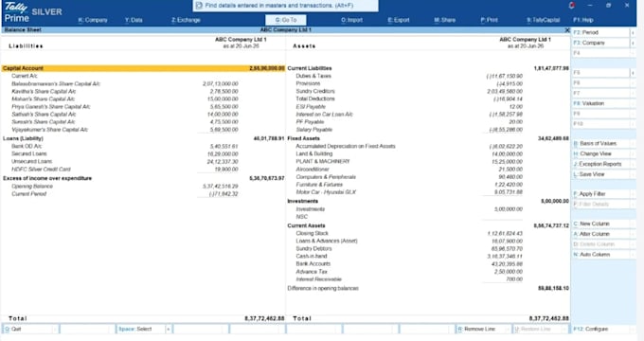
Task: Open F12: Configure
Action: (x=604, y=329)
